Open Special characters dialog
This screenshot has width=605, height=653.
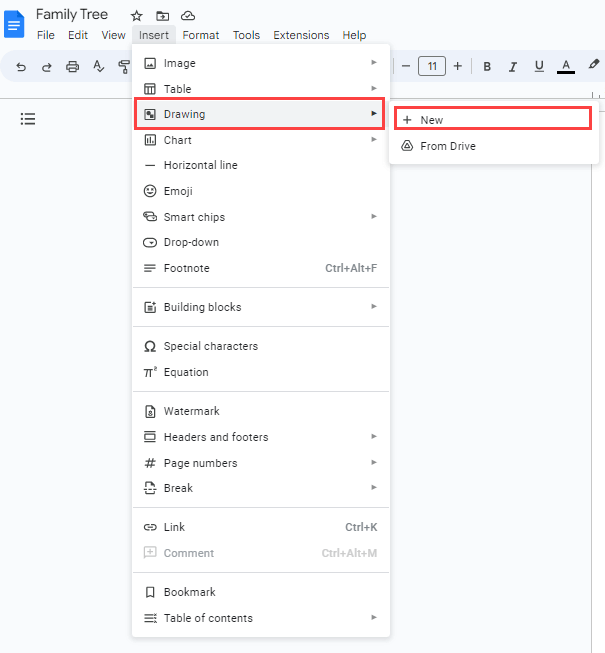261,346
